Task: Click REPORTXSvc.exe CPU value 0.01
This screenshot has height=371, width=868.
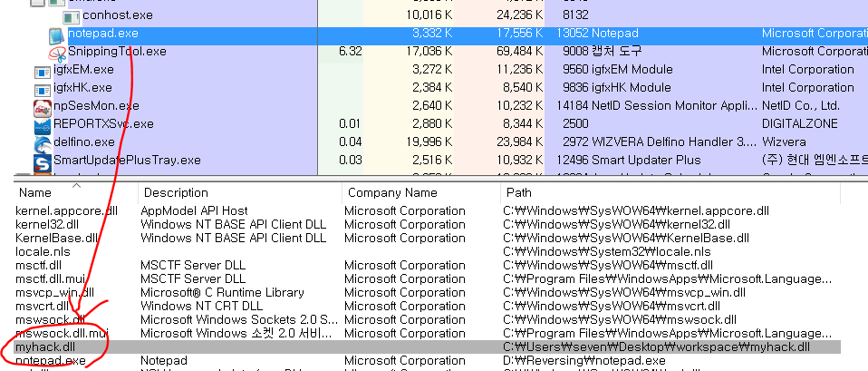Action: (x=350, y=123)
